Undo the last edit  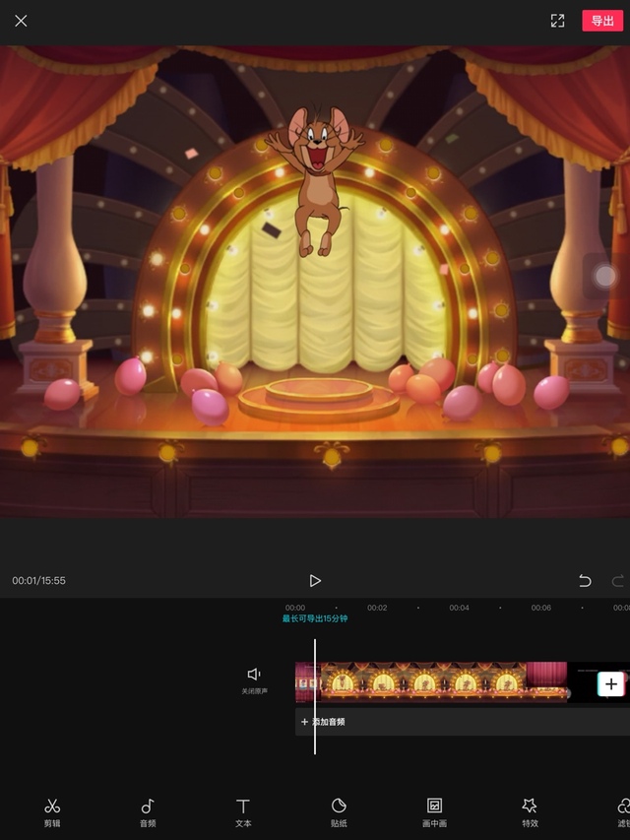(585, 581)
